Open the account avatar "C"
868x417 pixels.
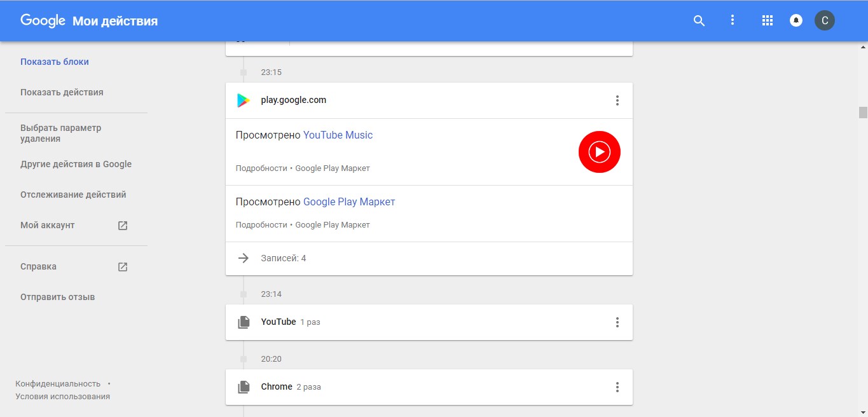tap(825, 20)
